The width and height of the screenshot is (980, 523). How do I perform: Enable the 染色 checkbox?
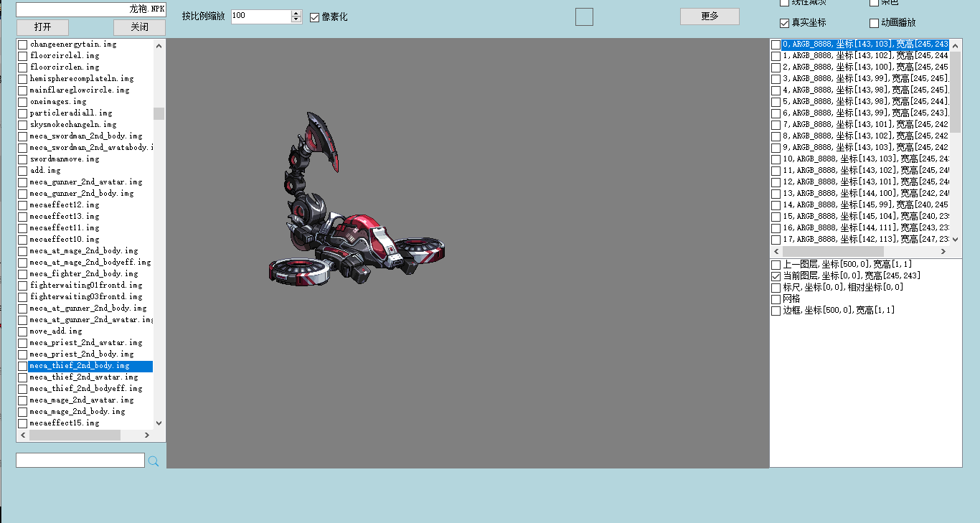(x=874, y=3)
